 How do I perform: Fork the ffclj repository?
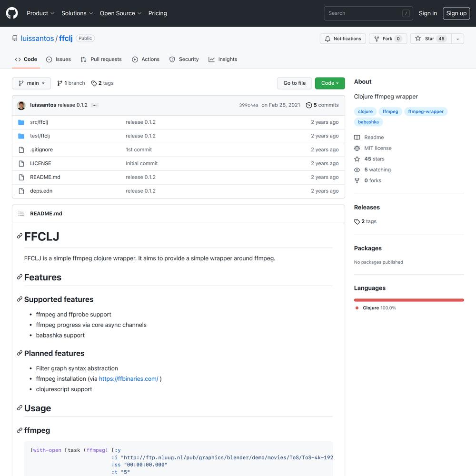(x=388, y=39)
